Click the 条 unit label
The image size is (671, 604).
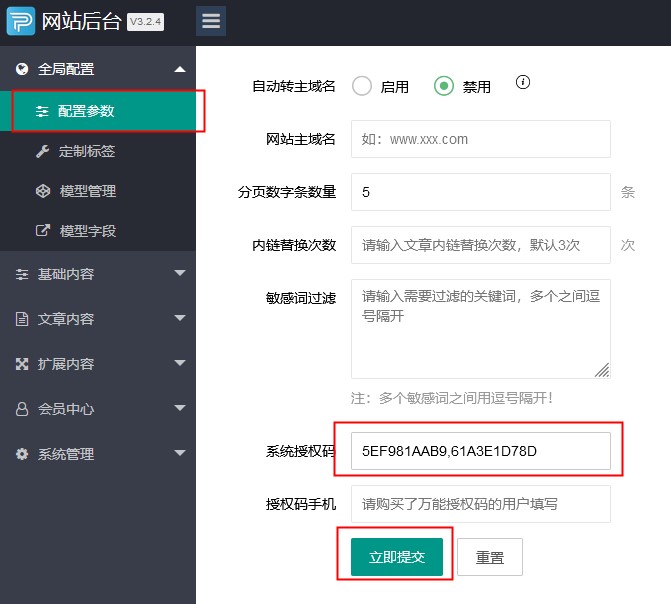[x=627, y=192]
